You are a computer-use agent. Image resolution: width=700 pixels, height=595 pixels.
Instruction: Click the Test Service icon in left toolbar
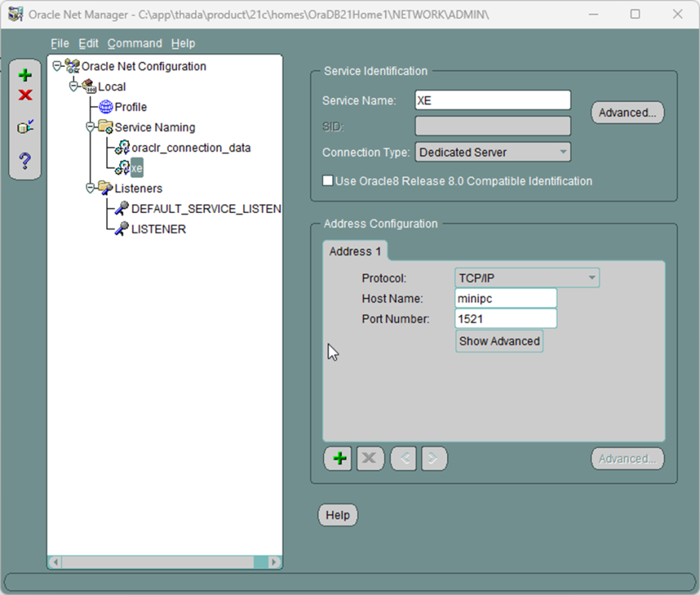tap(25, 128)
